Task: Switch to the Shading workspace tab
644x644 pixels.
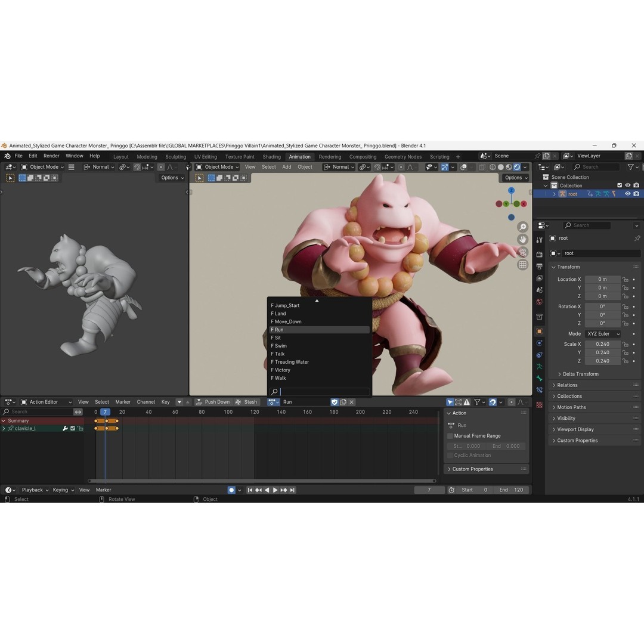Action: [271, 157]
